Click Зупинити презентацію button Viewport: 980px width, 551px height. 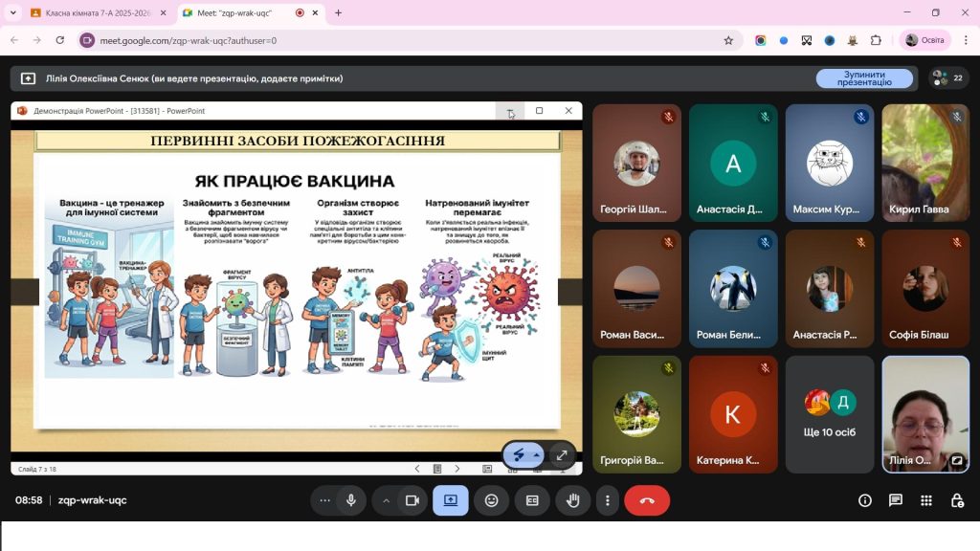tap(864, 78)
